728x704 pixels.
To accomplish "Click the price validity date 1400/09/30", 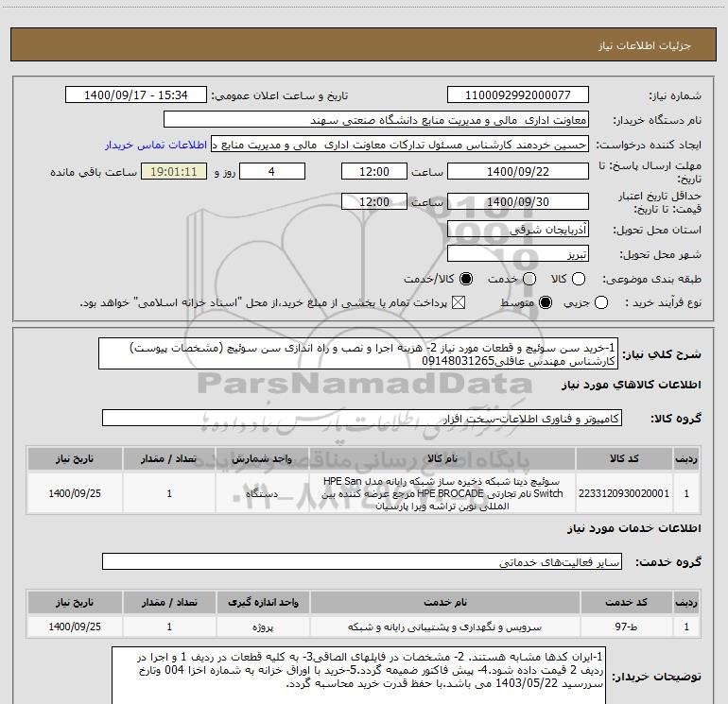I will click(x=518, y=201).
